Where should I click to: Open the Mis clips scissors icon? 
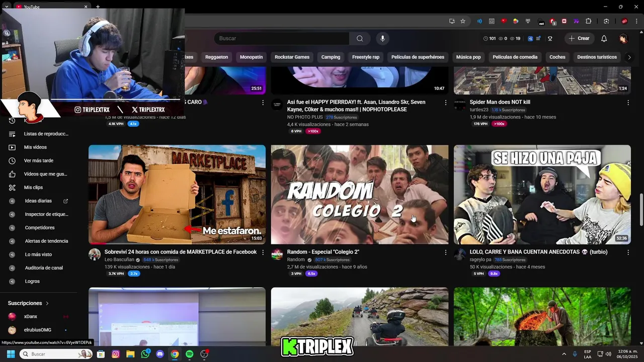(12, 188)
